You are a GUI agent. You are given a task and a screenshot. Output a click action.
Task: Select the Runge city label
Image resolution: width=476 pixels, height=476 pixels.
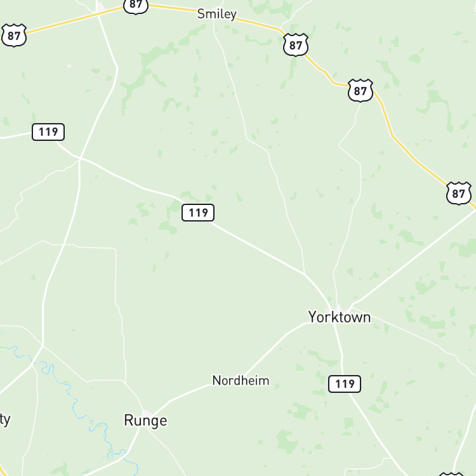[x=145, y=421]
